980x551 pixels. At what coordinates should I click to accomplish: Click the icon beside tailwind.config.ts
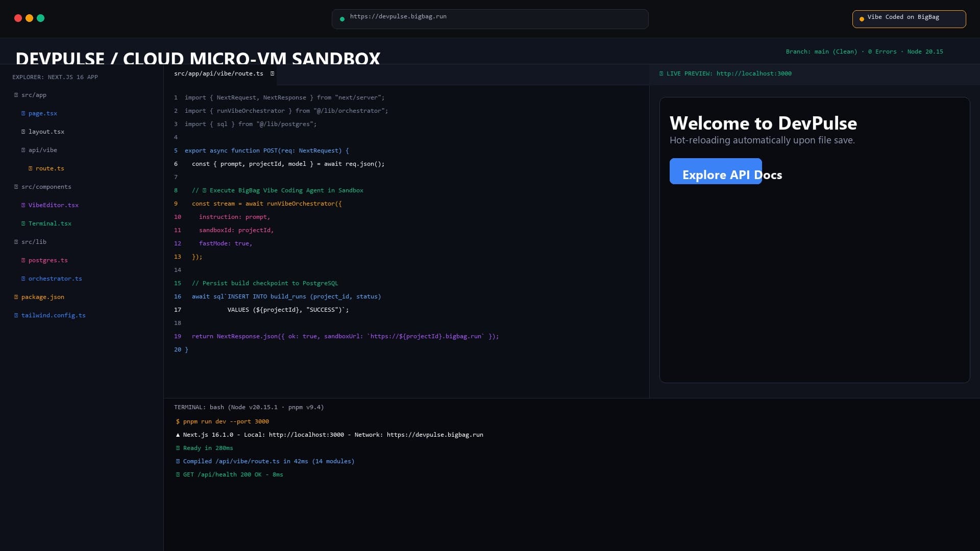click(16, 315)
